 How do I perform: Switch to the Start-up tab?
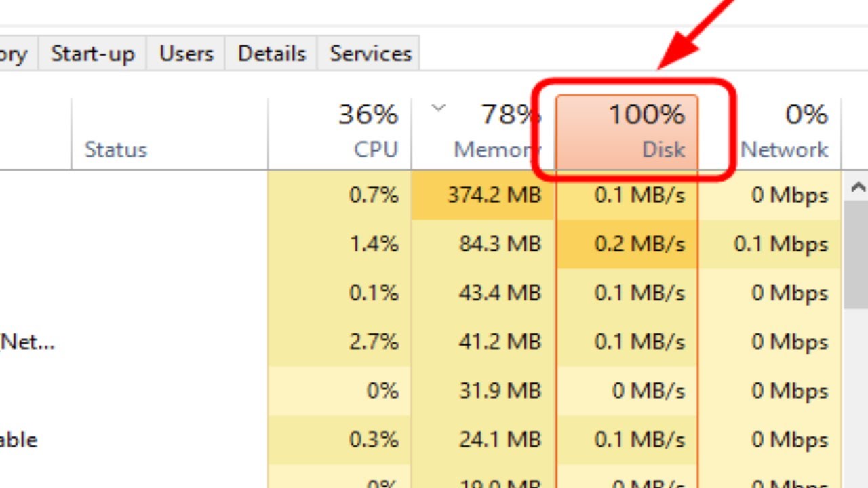click(93, 54)
